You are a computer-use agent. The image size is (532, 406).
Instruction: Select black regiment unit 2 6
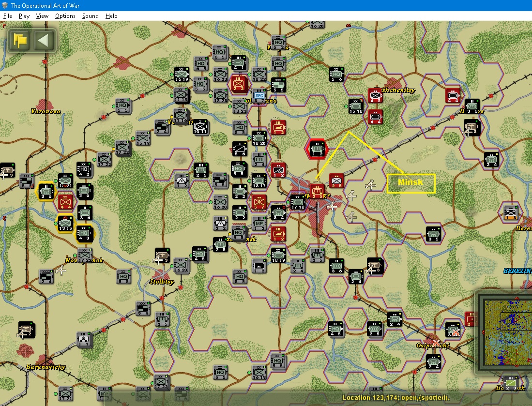pyautogui.click(x=201, y=170)
